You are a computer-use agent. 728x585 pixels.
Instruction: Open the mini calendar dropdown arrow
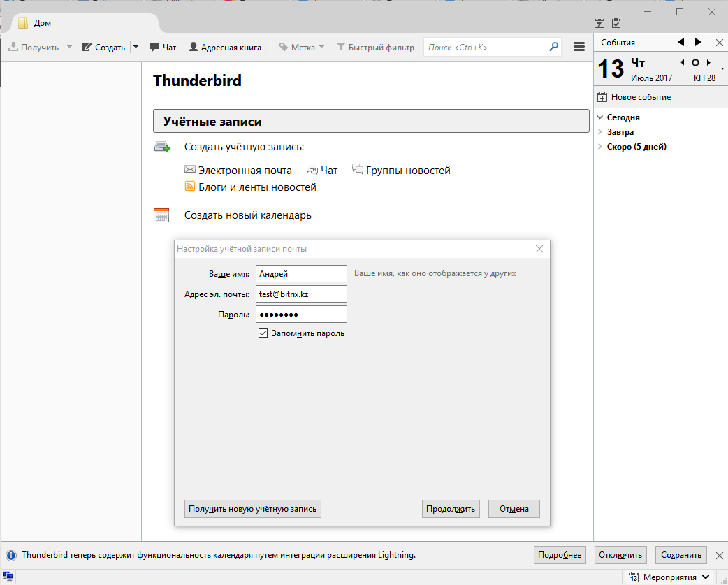click(722, 68)
